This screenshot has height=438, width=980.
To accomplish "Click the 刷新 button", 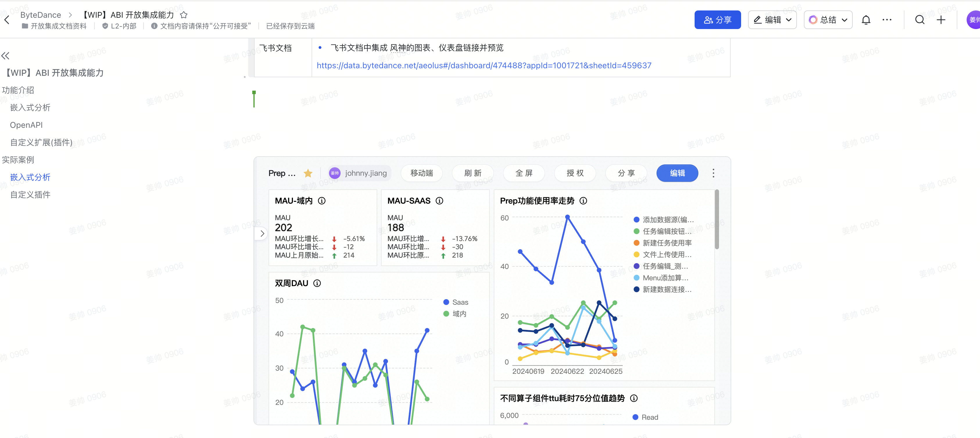I will click(x=473, y=173).
